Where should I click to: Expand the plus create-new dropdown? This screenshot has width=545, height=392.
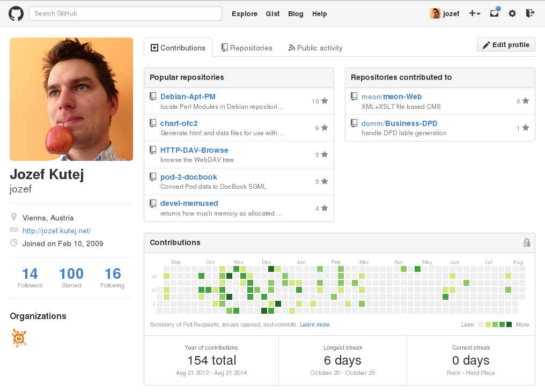474,13
